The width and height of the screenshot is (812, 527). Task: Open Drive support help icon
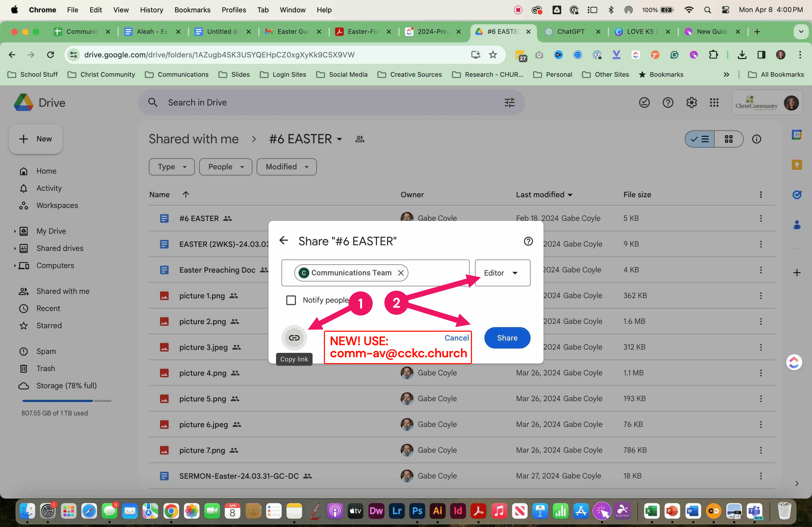[668, 103]
